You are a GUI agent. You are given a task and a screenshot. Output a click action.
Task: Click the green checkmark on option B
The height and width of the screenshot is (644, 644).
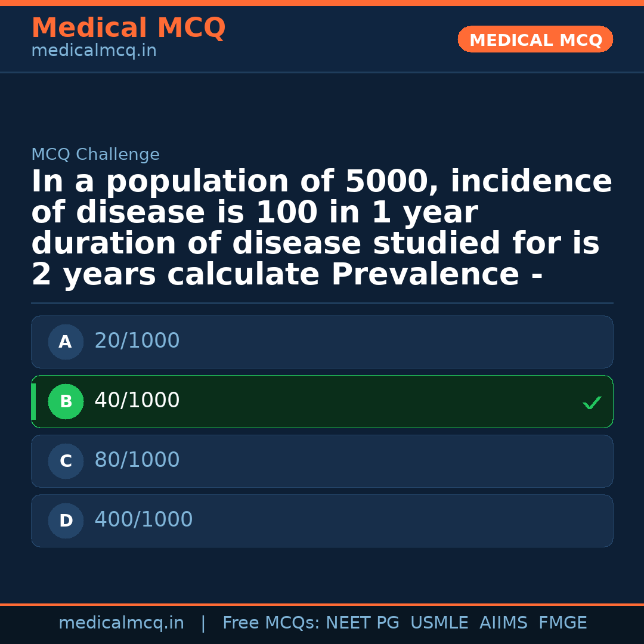[x=592, y=403]
